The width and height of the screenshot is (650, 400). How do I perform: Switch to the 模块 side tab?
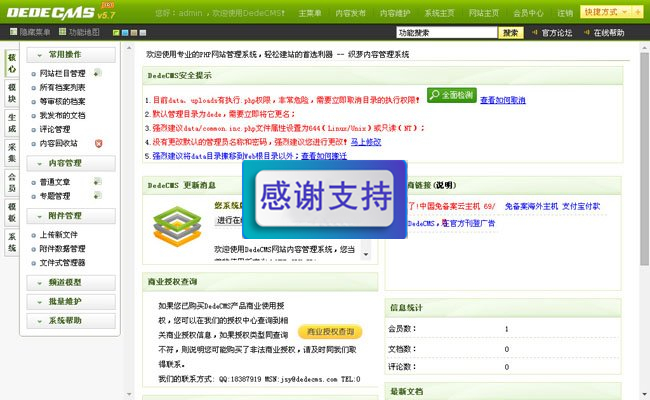(x=12, y=93)
